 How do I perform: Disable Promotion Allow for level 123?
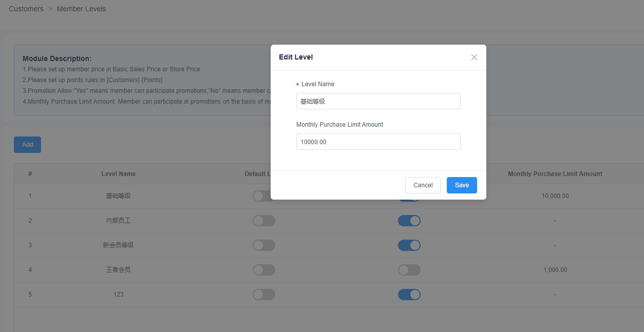coord(409,295)
